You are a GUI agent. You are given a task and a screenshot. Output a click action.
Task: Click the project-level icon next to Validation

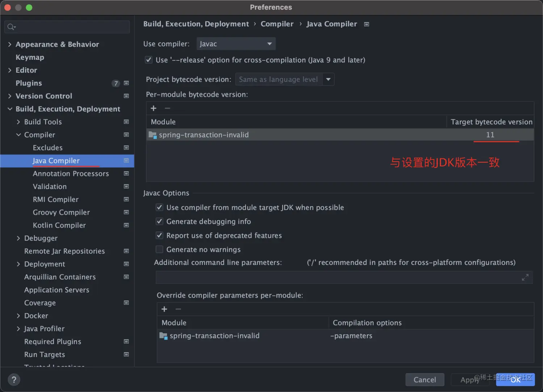tap(126, 186)
